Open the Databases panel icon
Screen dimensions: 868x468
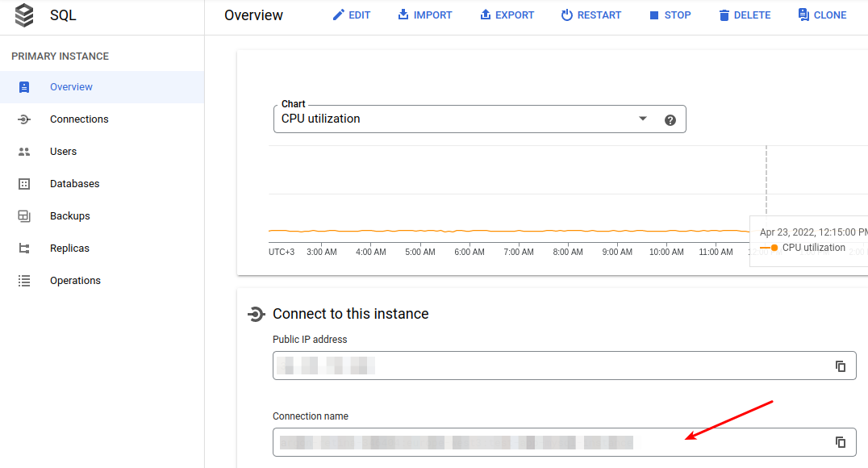(24, 183)
